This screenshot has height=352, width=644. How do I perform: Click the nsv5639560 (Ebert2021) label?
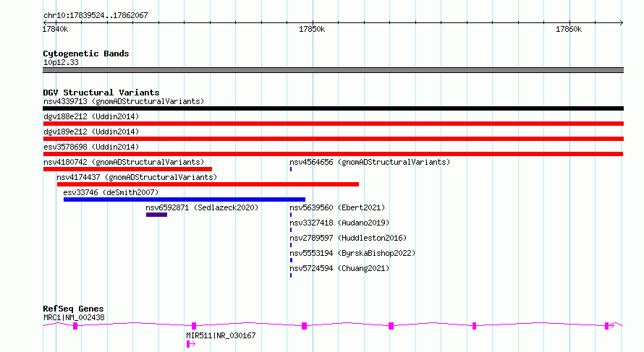pyautogui.click(x=337, y=207)
